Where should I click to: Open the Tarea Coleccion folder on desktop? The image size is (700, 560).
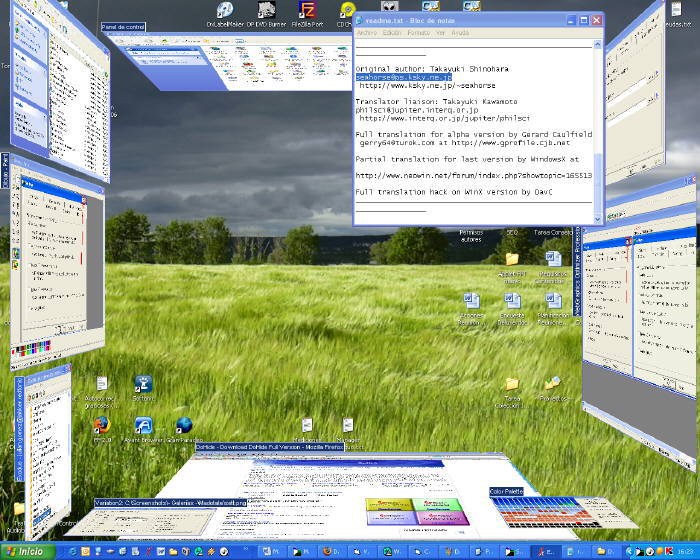click(512, 384)
